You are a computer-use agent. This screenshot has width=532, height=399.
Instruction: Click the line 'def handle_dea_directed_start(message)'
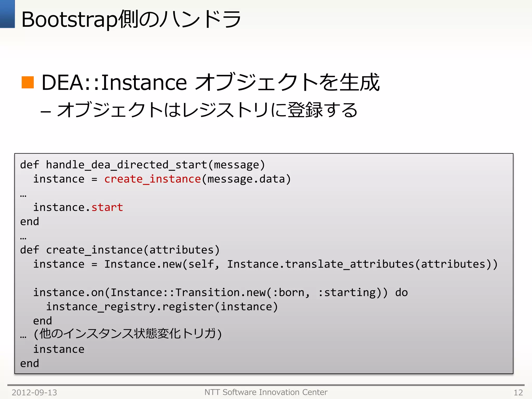tap(143, 165)
